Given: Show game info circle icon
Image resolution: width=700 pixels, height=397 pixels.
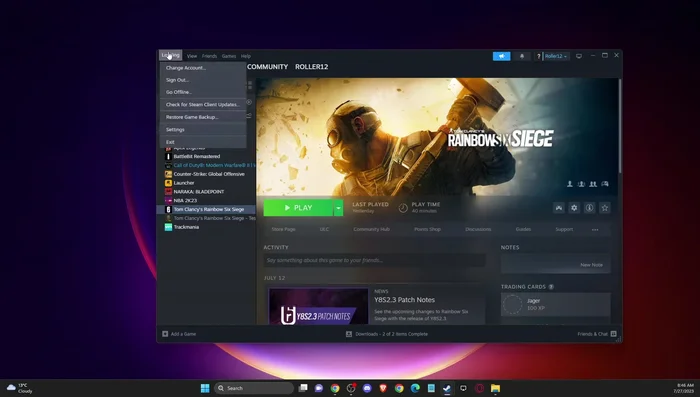Looking at the screenshot, I should pyautogui.click(x=589, y=208).
